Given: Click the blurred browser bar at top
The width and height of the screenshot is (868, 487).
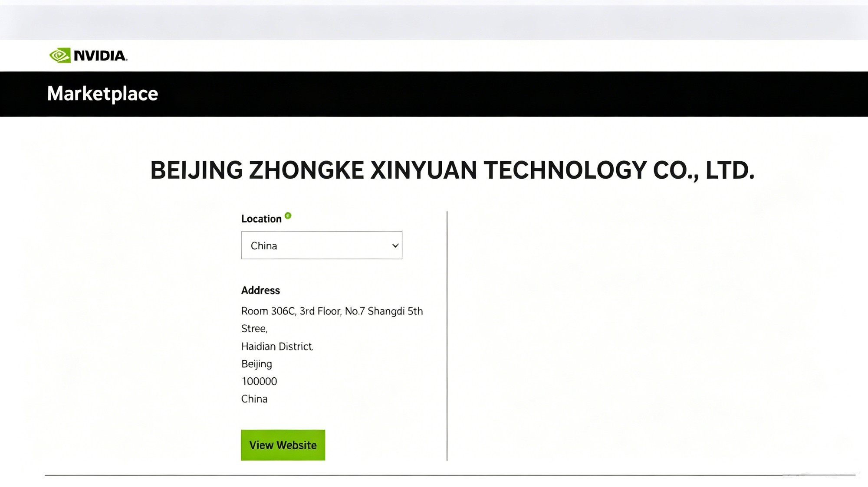Looking at the screenshot, I should [434, 22].
